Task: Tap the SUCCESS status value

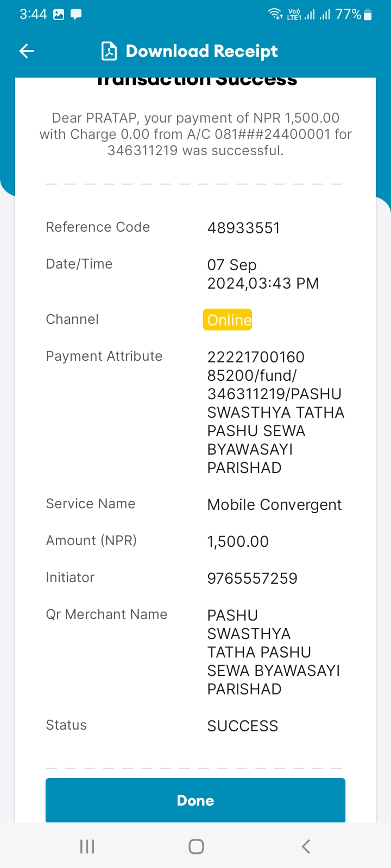Action: coord(243,726)
